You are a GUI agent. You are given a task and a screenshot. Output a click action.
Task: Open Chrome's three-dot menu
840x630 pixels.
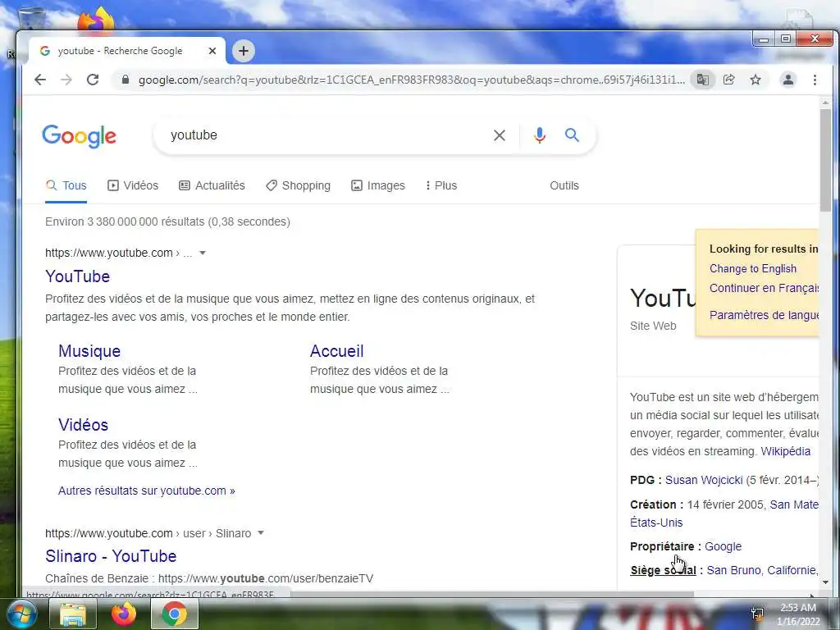tap(815, 80)
